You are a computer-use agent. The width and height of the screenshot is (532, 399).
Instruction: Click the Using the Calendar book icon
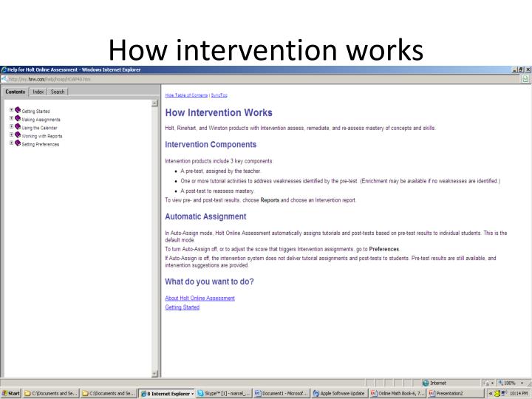click(18, 126)
